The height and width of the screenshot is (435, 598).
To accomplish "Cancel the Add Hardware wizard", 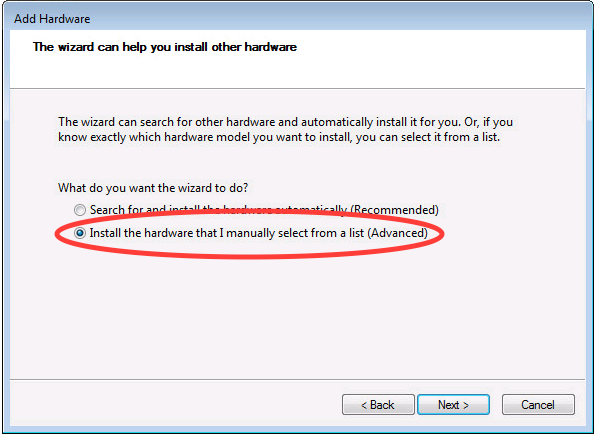I will pos(538,405).
